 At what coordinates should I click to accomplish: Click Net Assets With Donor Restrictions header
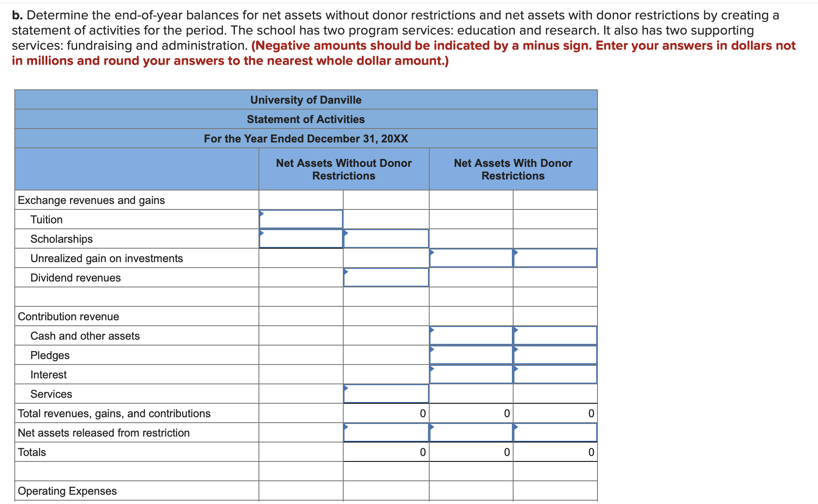[513, 169]
